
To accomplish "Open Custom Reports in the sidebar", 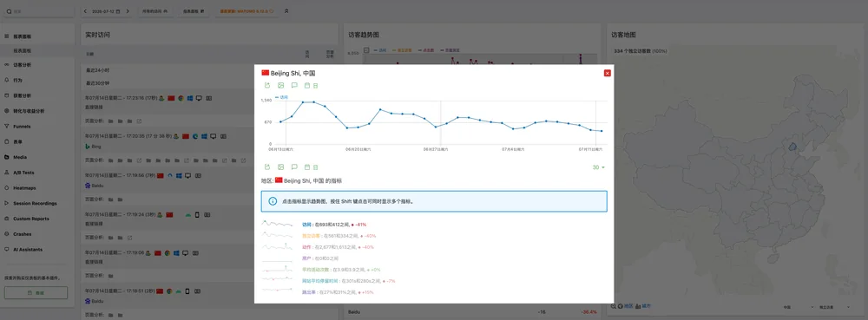I will tap(37, 219).
